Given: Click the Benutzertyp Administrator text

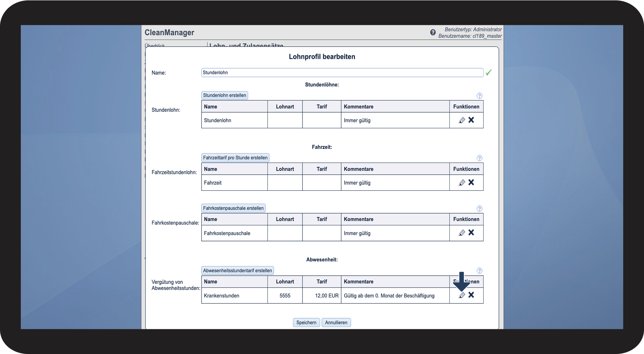Looking at the screenshot, I should click(473, 30).
